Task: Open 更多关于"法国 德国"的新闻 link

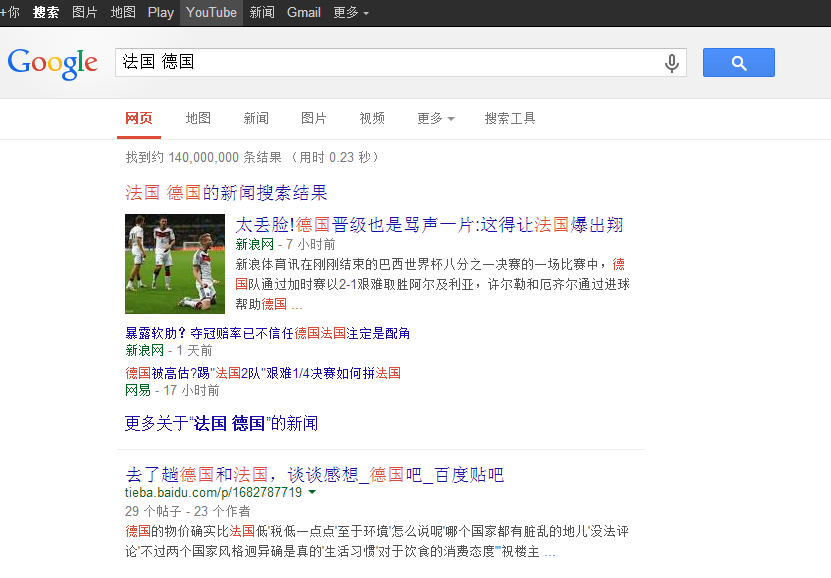Action: [x=222, y=423]
